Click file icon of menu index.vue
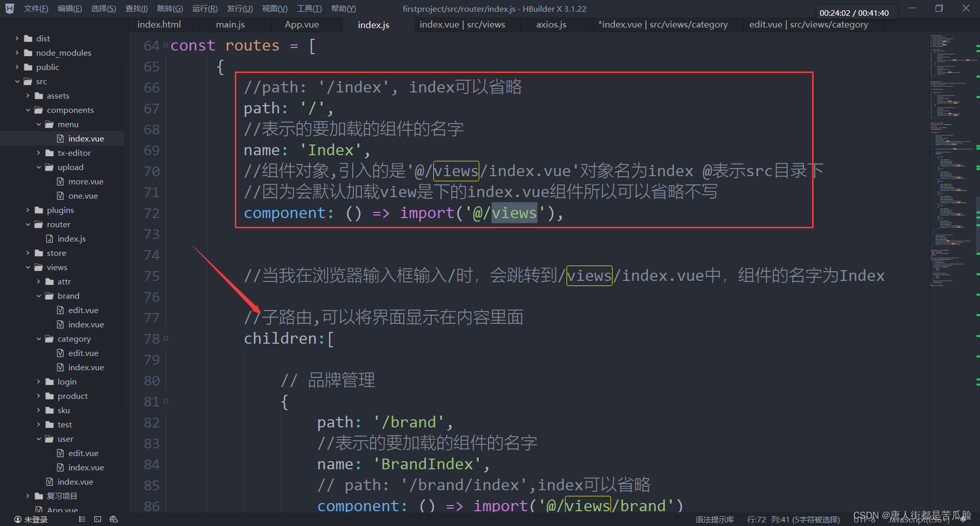 tap(60, 138)
